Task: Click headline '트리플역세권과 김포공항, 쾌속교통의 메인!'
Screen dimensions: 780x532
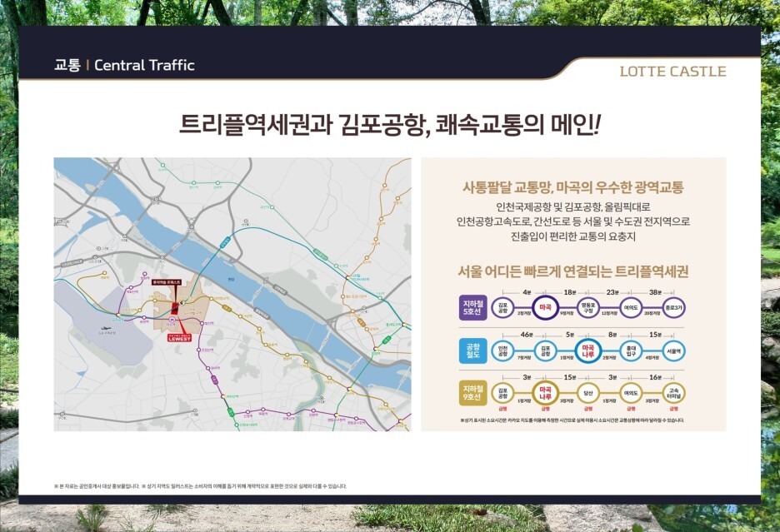Action: coord(390,125)
